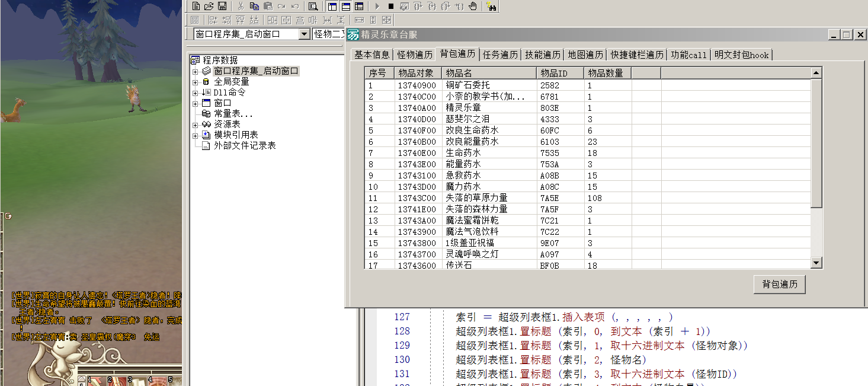
Task: Toggle the second window layout icon
Action: [x=345, y=6]
